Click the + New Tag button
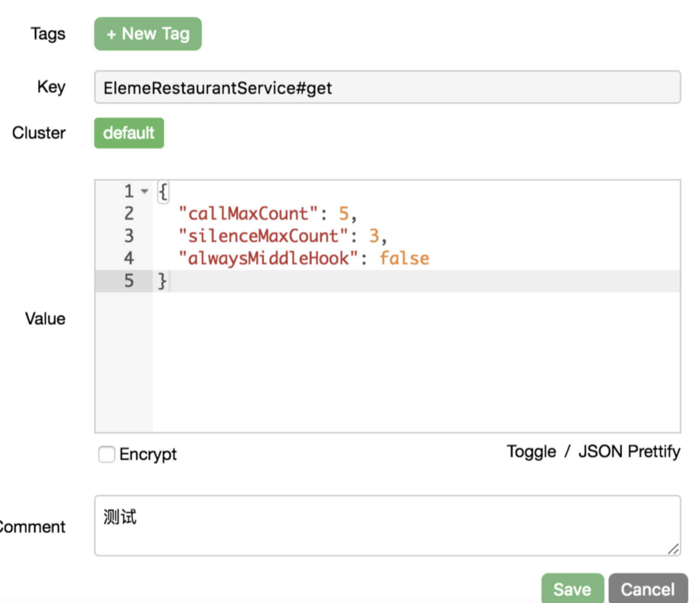Screen dimensions: 700x603 pyautogui.click(x=148, y=34)
